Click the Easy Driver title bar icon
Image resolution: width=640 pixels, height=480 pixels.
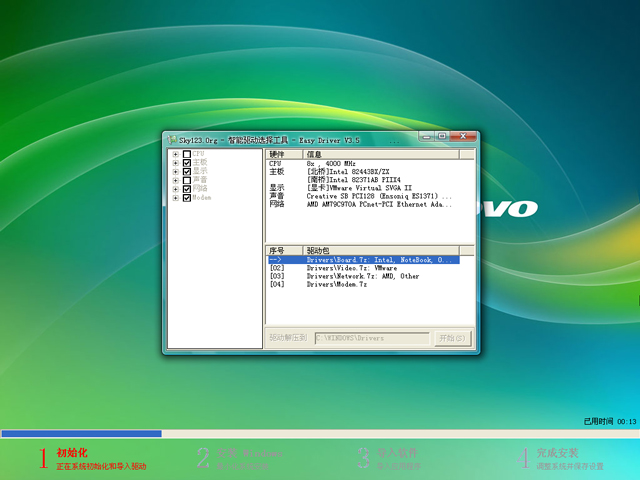(x=171, y=138)
